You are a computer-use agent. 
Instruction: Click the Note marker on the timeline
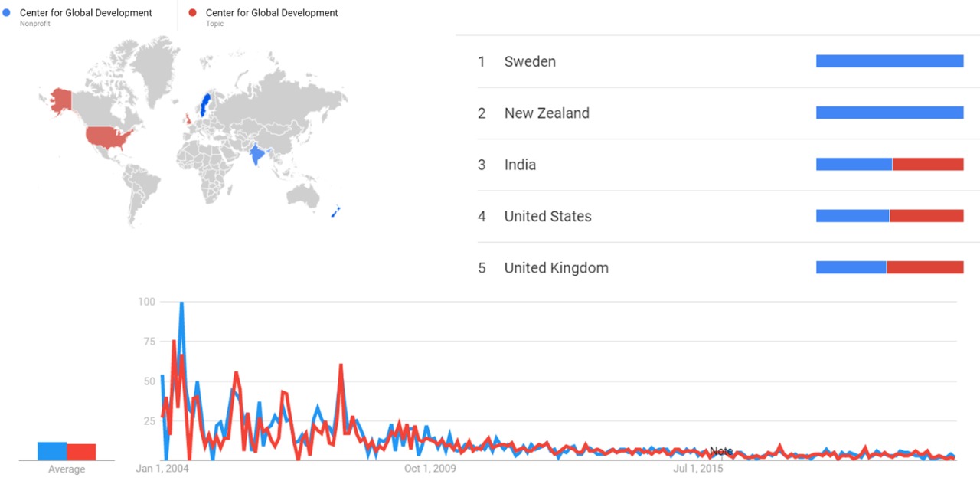720,451
